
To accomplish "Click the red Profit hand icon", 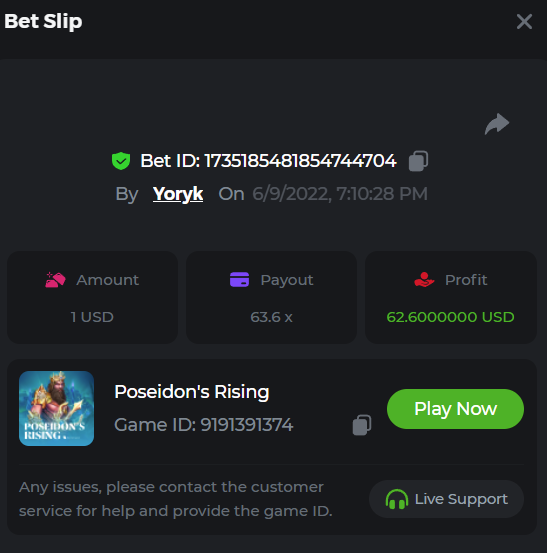I will tap(424, 280).
